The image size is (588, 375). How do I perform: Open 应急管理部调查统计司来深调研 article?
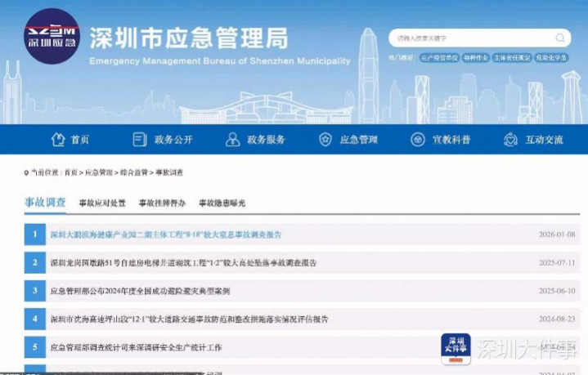136,347
